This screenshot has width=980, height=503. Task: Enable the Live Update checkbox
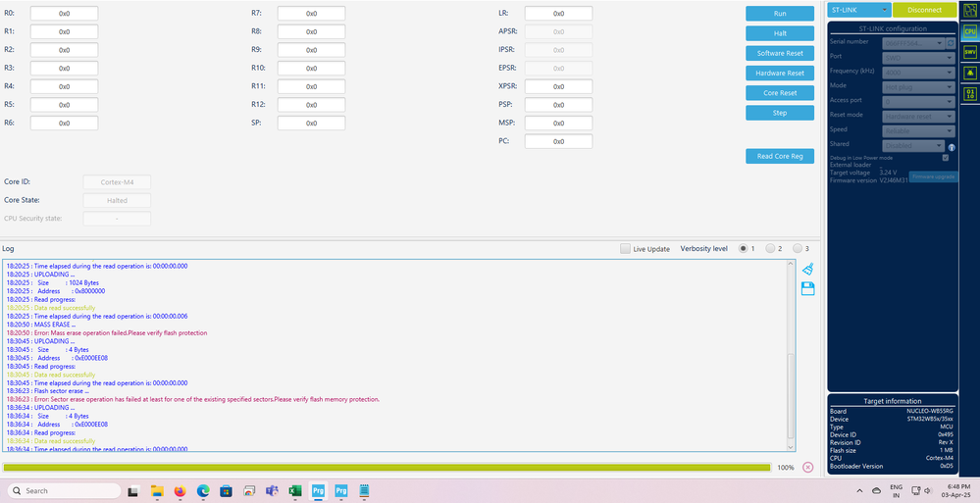(x=625, y=249)
